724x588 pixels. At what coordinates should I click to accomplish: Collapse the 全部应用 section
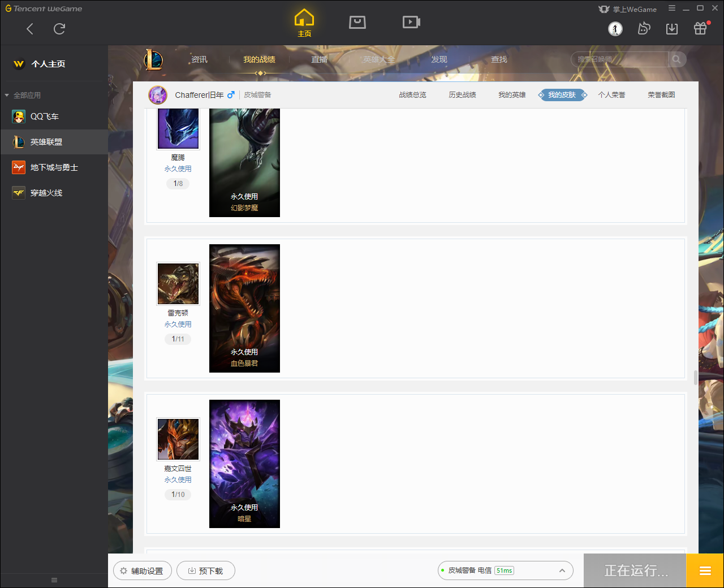[x=7, y=95]
